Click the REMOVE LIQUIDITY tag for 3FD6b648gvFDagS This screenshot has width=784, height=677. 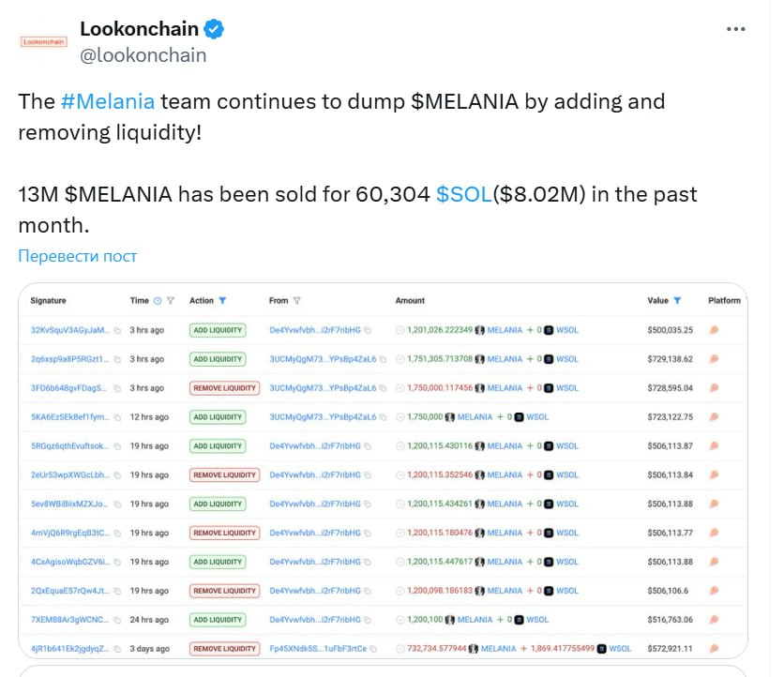click(x=224, y=388)
